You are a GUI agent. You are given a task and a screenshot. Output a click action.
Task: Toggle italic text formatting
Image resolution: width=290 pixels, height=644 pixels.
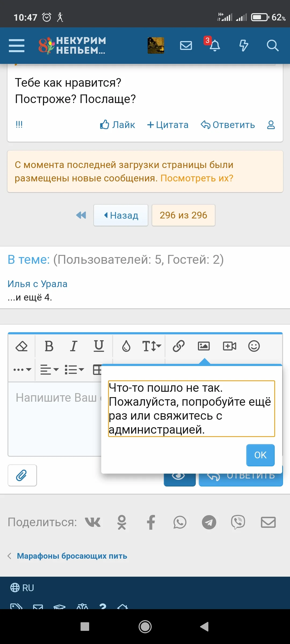tap(74, 346)
